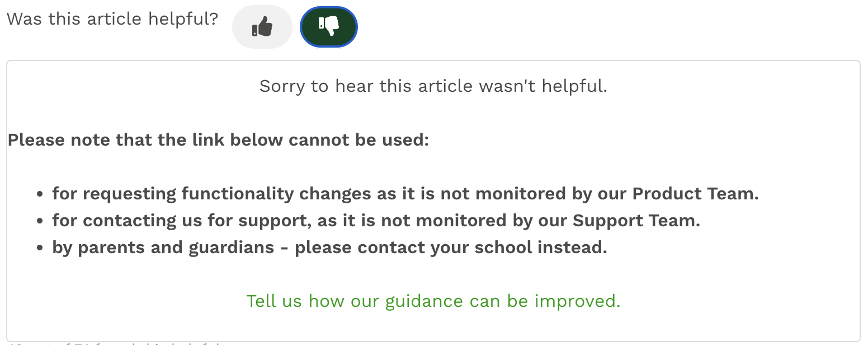Click the bullet about parents and guardians
The height and width of the screenshot is (345, 868).
(329, 248)
